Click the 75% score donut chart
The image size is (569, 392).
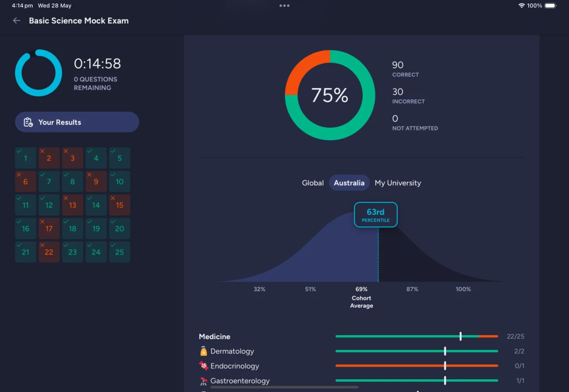330,95
